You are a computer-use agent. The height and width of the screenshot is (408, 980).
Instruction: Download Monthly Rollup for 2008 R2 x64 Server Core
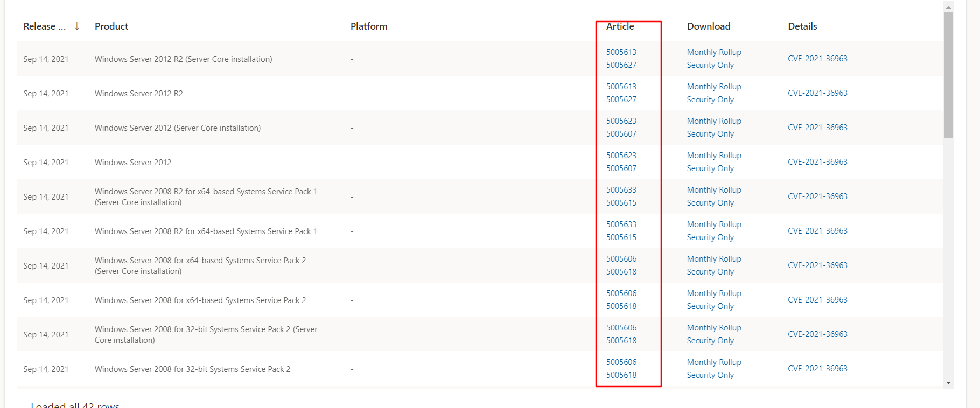tap(714, 190)
